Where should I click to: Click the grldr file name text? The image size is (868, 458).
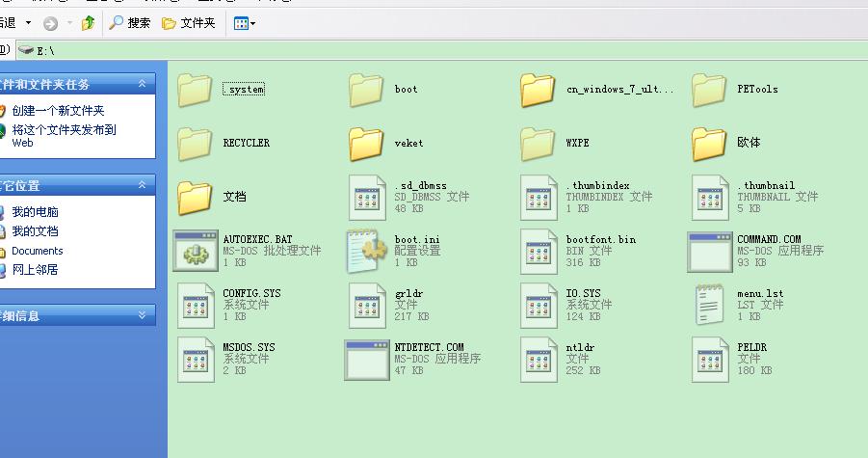408,293
